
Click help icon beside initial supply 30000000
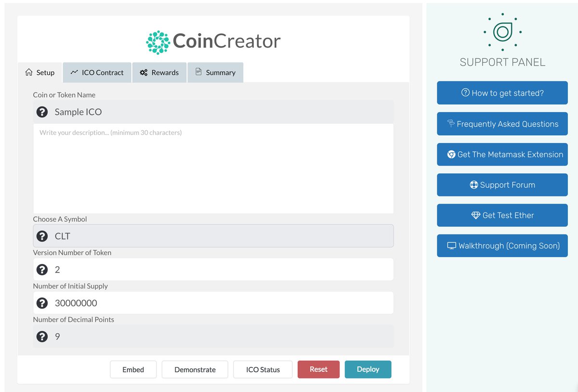pos(42,303)
